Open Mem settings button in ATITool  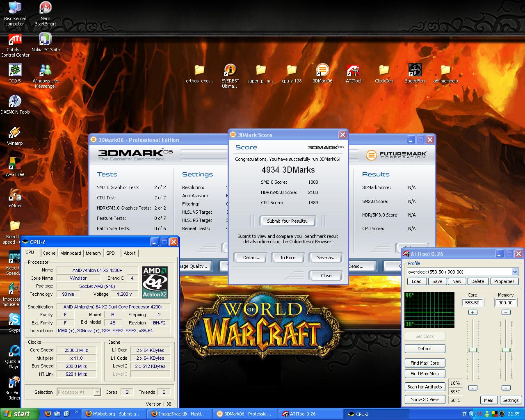(x=488, y=400)
